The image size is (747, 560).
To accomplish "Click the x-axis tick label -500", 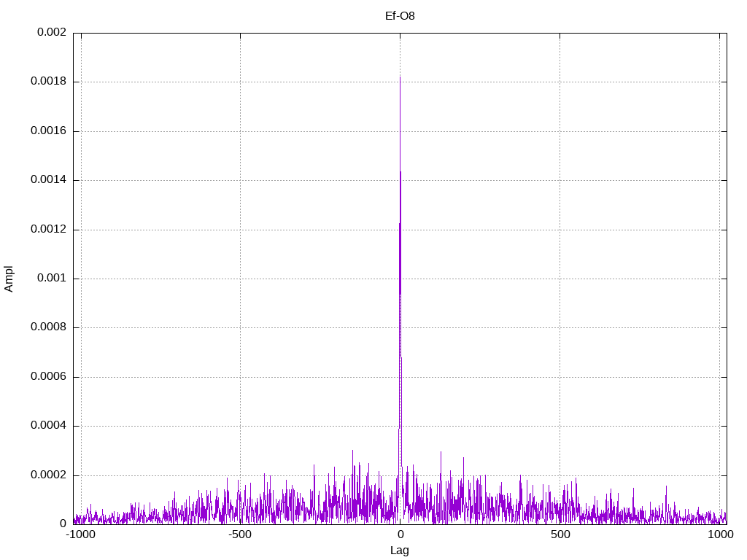I will [239, 534].
